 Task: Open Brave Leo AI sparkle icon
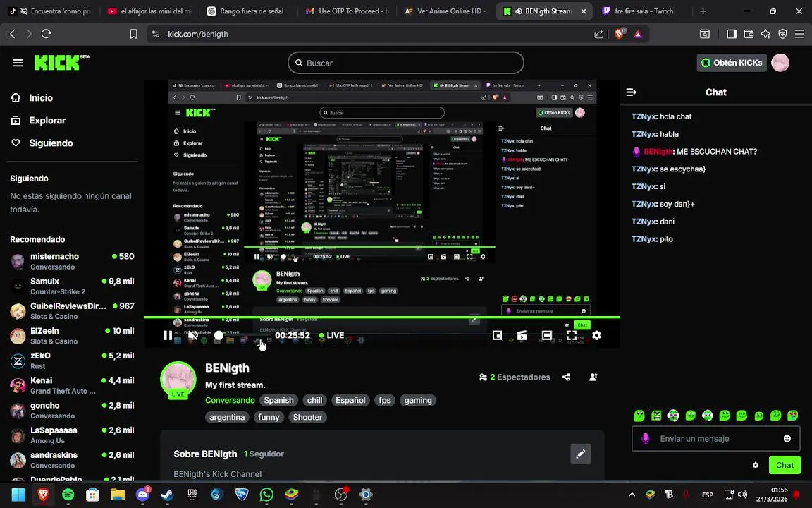pyautogui.click(x=766, y=34)
